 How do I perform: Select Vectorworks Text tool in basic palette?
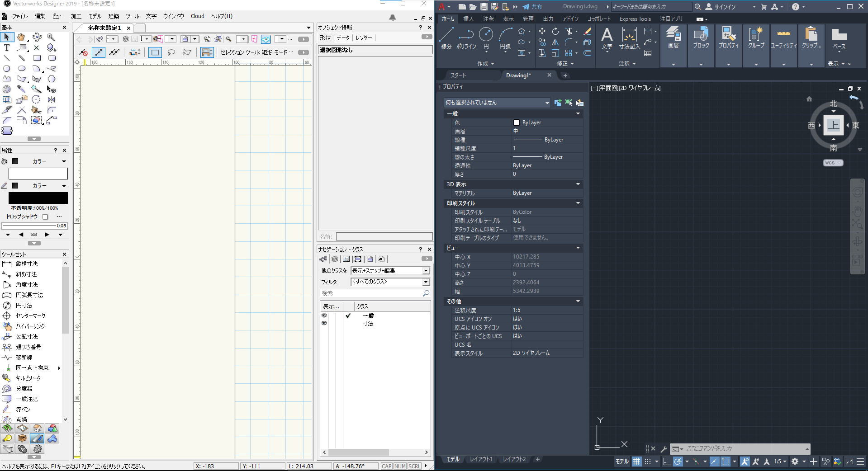pyautogui.click(x=7, y=47)
